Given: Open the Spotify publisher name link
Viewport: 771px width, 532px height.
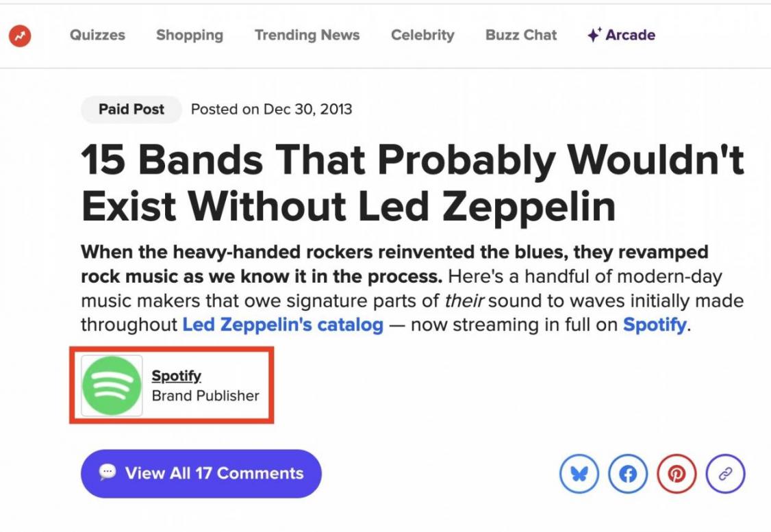Looking at the screenshot, I should pyautogui.click(x=177, y=375).
